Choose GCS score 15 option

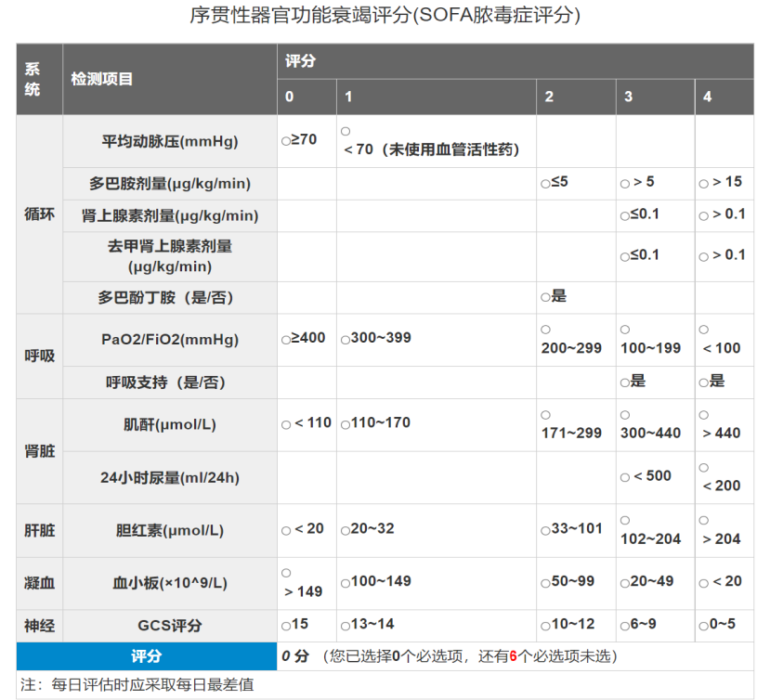coord(286,626)
